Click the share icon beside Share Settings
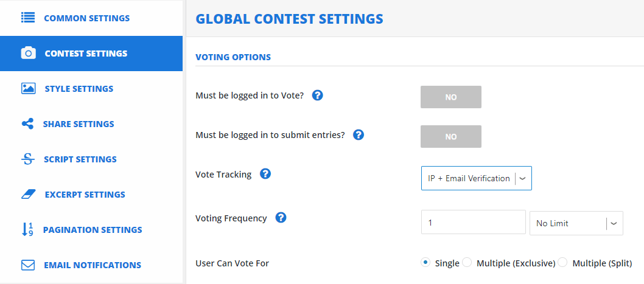The width and height of the screenshot is (644, 284). click(x=27, y=124)
